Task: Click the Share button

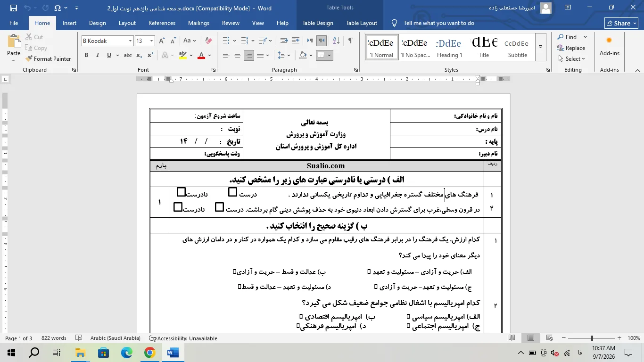Action: (622, 23)
